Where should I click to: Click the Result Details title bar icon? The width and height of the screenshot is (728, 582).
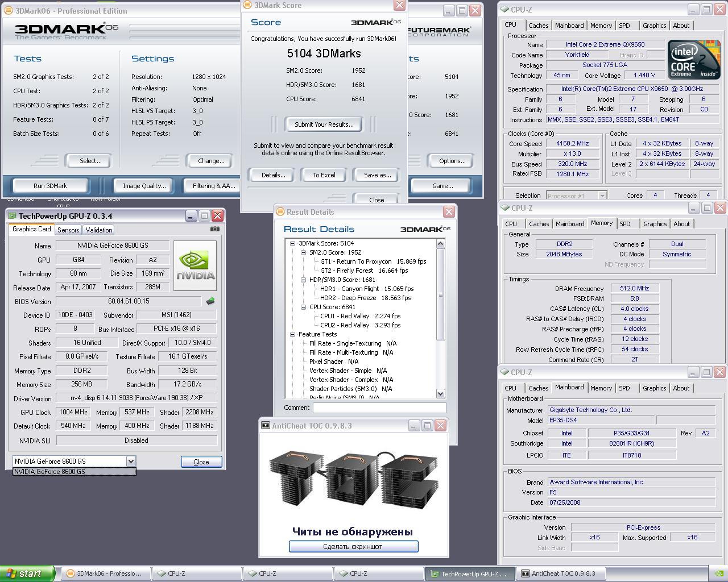click(x=280, y=211)
